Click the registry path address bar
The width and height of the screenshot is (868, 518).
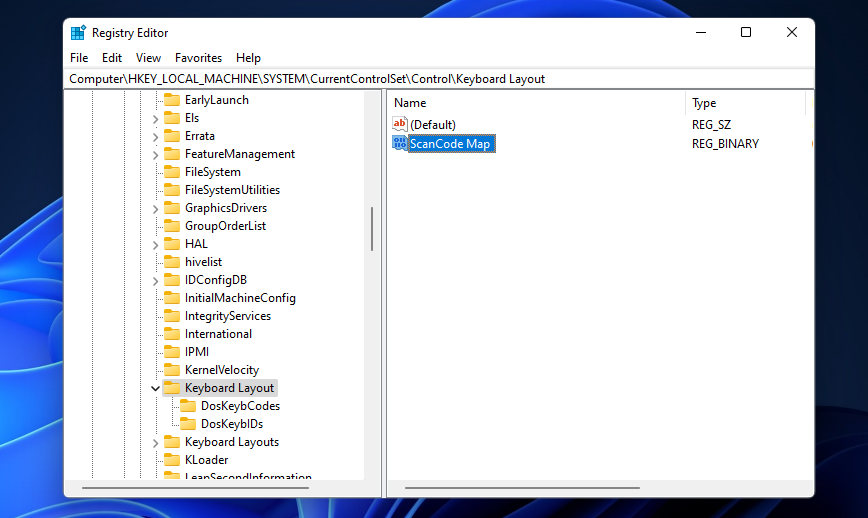[x=440, y=79]
